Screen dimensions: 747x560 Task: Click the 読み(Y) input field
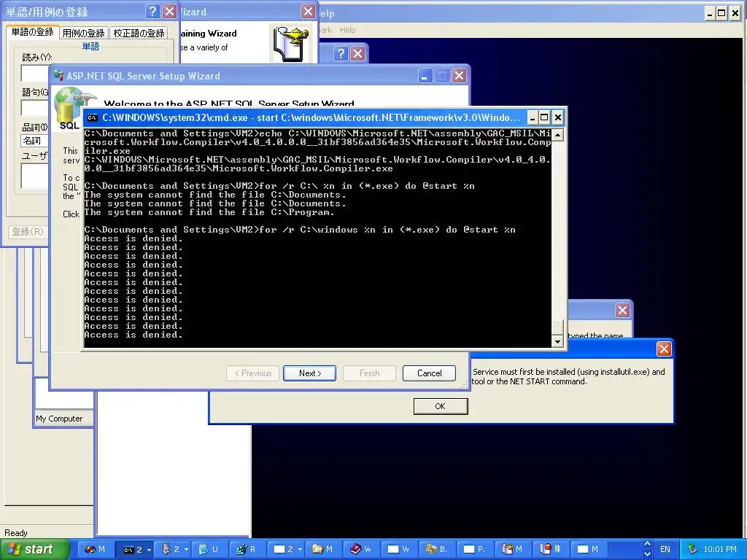pyautogui.click(x=35, y=74)
